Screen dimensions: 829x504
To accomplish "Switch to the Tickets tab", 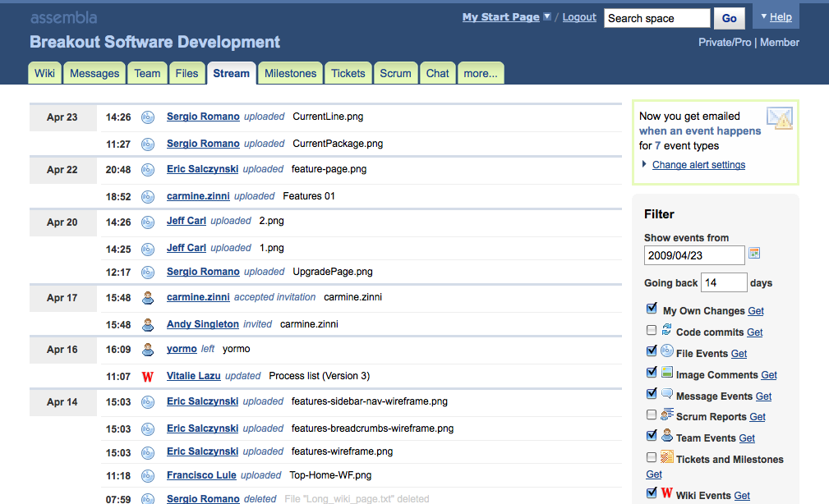I will coord(348,73).
